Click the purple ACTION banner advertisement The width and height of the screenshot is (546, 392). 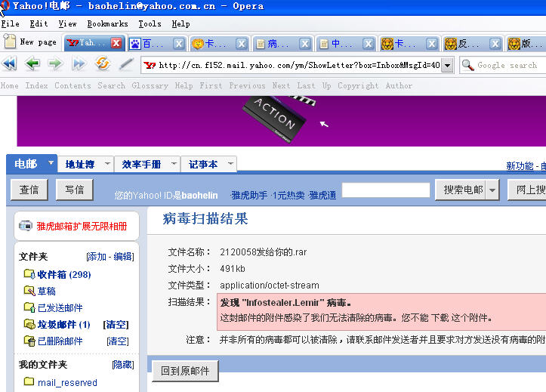282,121
